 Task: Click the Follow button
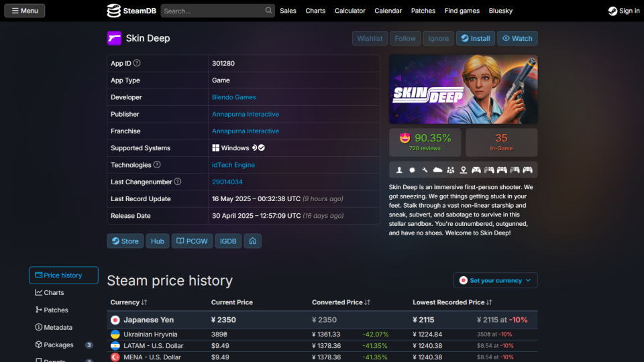click(405, 38)
